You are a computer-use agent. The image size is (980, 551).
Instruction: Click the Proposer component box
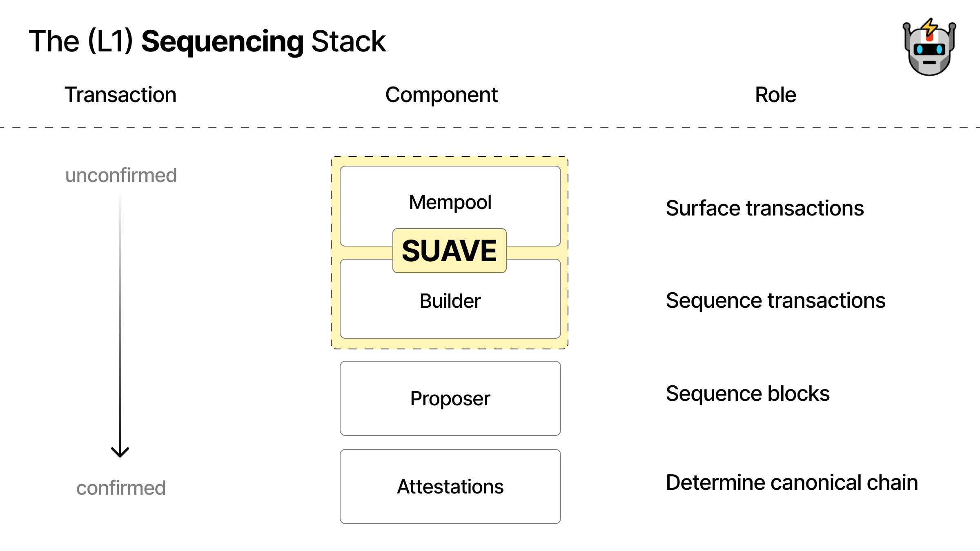click(450, 397)
